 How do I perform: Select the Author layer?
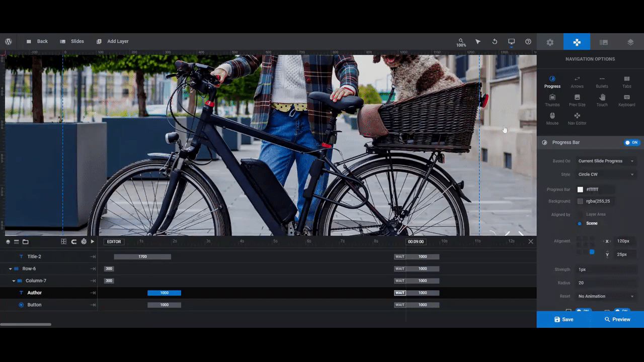pos(35,293)
